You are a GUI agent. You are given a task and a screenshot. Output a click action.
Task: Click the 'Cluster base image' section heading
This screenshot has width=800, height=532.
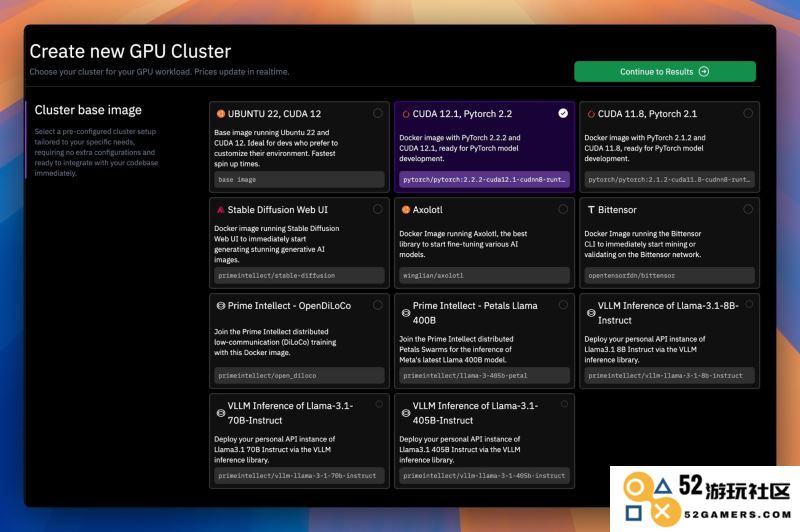[x=88, y=110]
